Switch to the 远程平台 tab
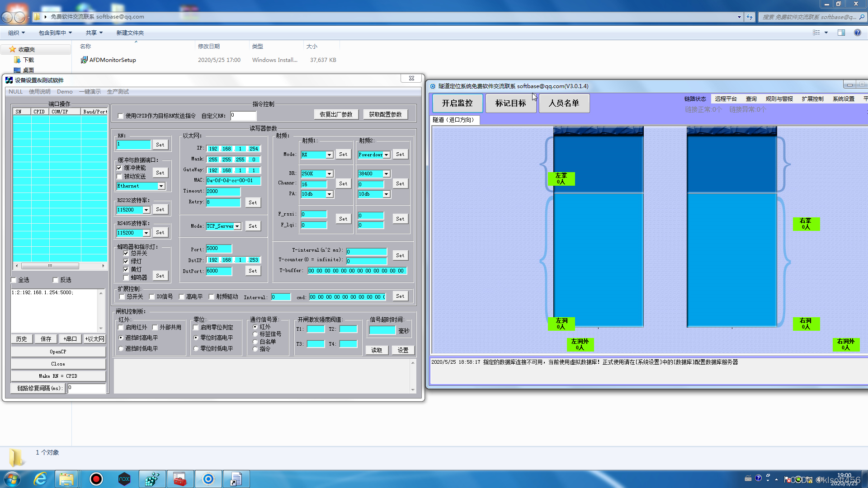 (726, 99)
